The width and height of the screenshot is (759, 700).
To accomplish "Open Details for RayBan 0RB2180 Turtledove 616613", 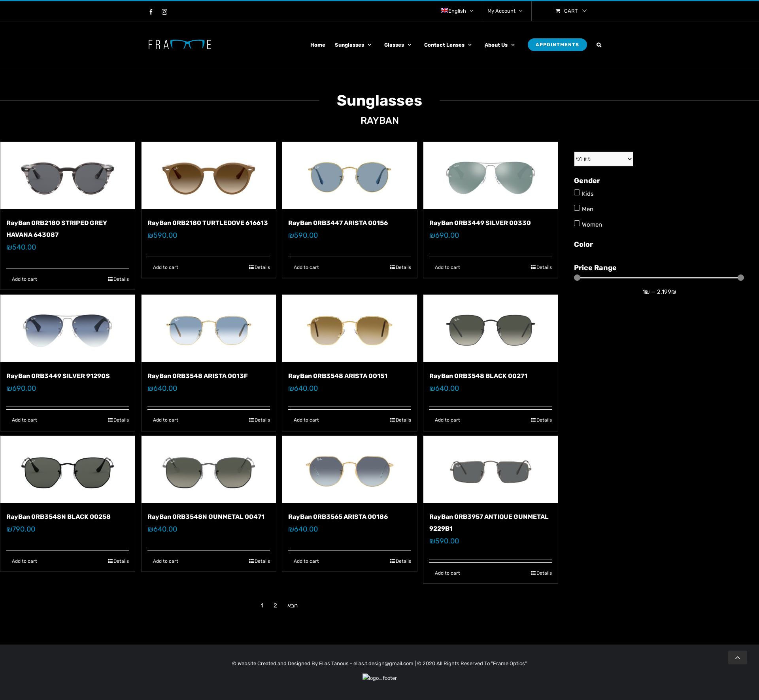I will pyautogui.click(x=260, y=267).
